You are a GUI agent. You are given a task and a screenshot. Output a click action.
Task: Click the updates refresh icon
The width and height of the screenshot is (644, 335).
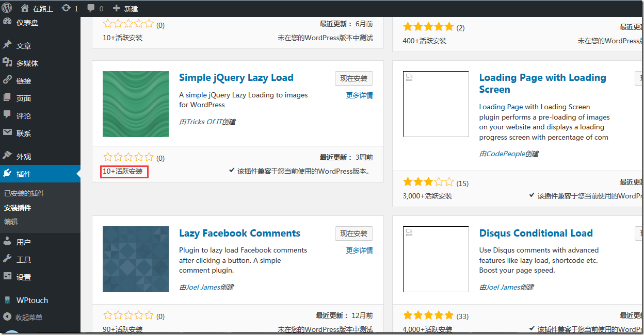click(66, 8)
